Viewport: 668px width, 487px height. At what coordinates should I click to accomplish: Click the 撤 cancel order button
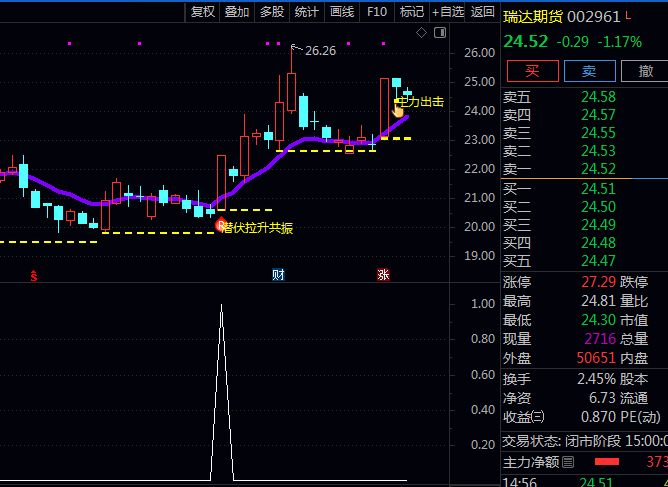coord(645,71)
